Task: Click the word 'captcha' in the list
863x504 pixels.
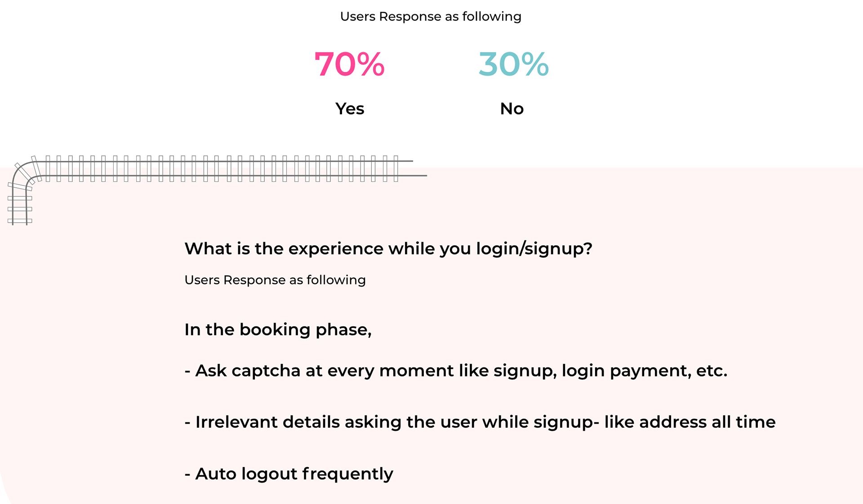Action: [x=266, y=371]
